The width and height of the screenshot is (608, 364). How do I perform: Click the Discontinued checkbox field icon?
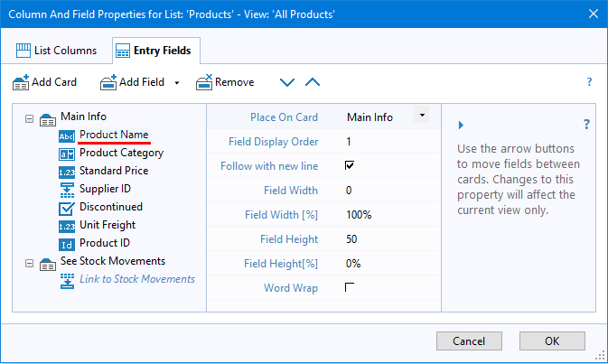(66, 208)
